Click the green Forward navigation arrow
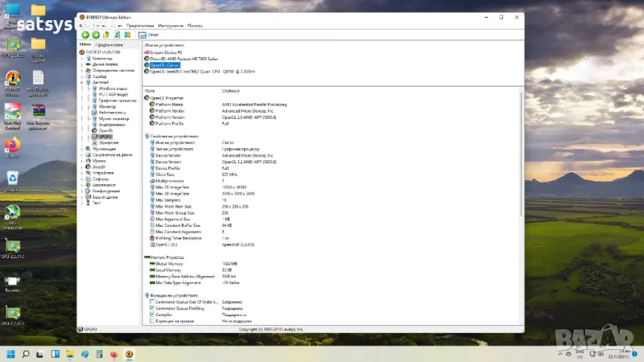Viewport: 644px width, 362px height. pos(96,35)
